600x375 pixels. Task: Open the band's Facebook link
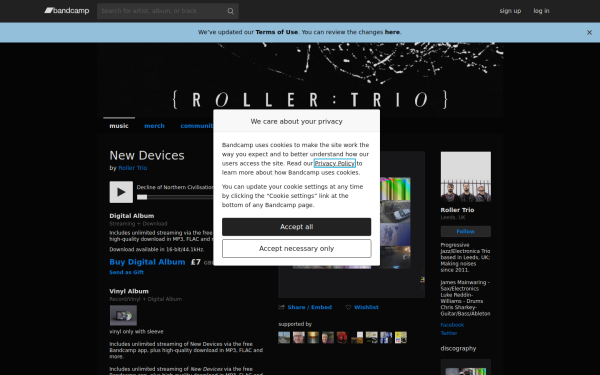tap(452, 325)
